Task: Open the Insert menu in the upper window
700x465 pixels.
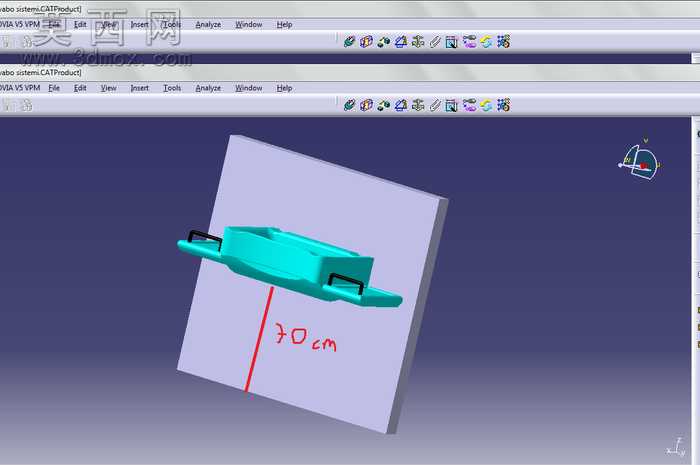Action: pos(140,25)
